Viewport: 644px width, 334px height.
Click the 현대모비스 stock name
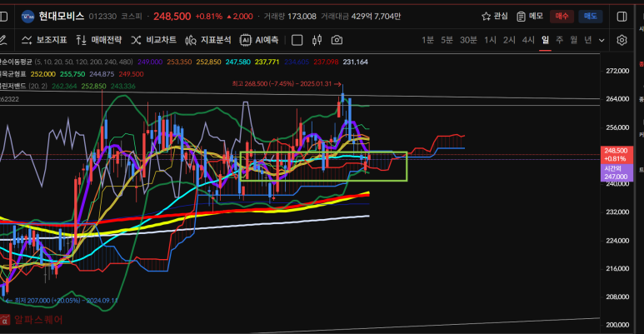click(61, 16)
